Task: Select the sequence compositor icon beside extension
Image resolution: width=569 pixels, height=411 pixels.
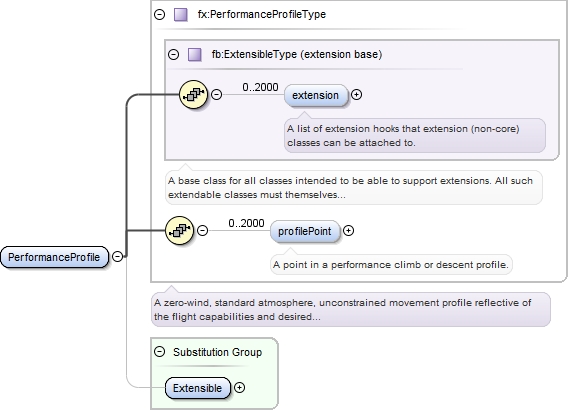Action: pos(193,94)
